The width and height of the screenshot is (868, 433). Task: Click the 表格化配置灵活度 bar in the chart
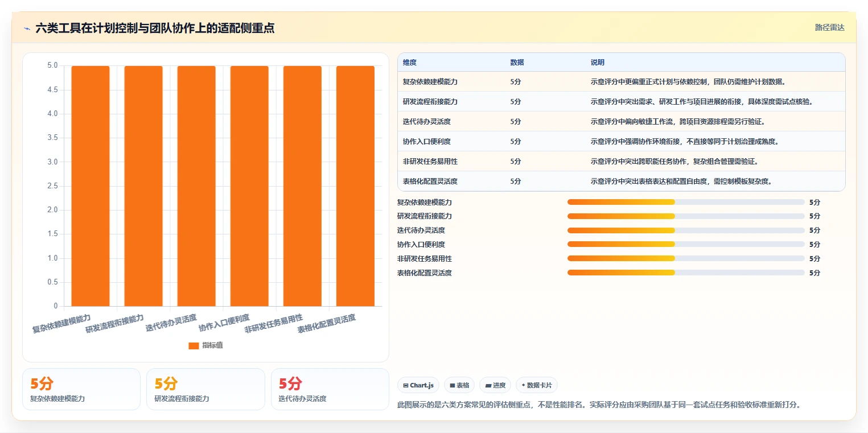click(x=355, y=186)
